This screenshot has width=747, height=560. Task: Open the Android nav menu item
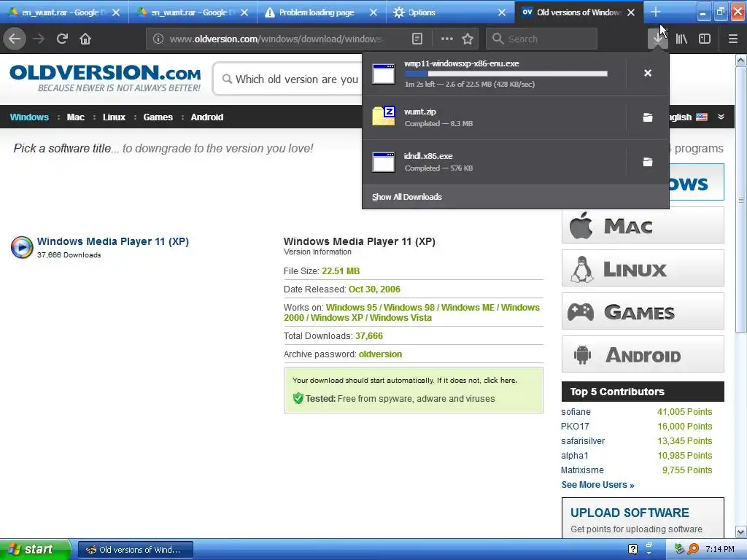206,117
